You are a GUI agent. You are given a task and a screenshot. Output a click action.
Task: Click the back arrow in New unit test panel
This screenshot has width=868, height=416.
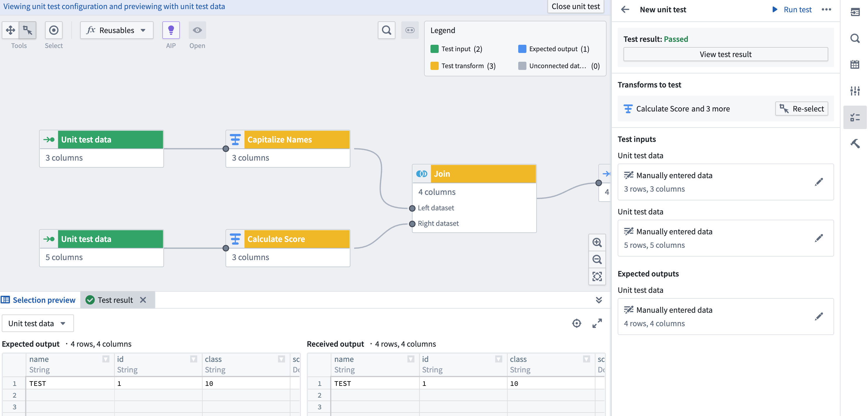(624, 9)
